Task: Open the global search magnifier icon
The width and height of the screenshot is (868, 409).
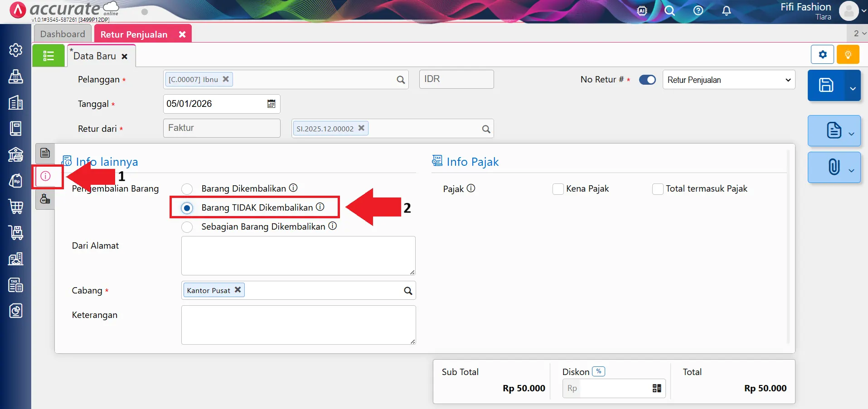Action: pos(669,11)
